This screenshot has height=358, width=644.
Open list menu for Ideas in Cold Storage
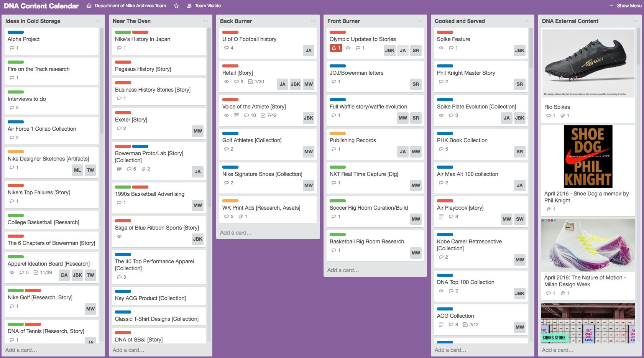(x=99, y=21)
